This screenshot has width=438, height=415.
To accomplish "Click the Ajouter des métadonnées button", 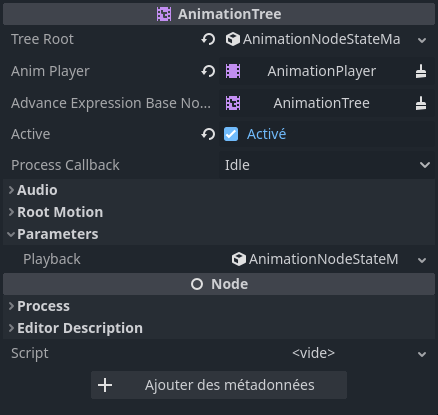I will point(219,385).
